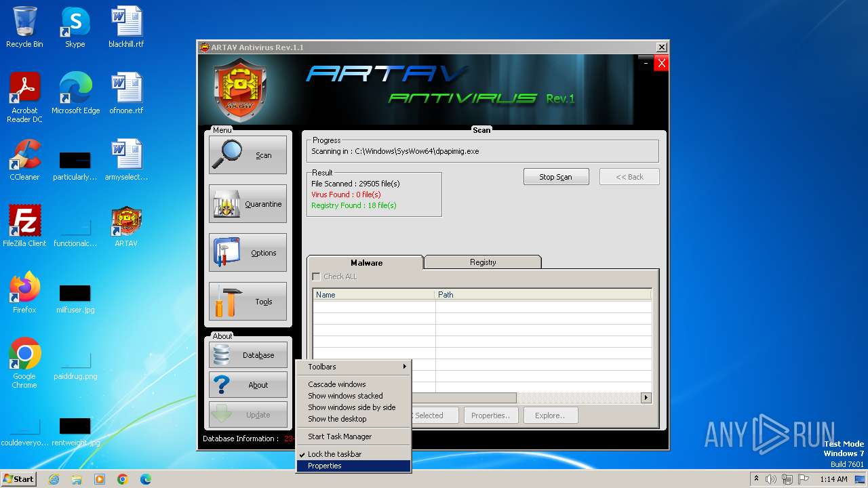The width and height of the screenshot is (868, 488).
Task: Open the Database info button
Action: click(248, 355)
